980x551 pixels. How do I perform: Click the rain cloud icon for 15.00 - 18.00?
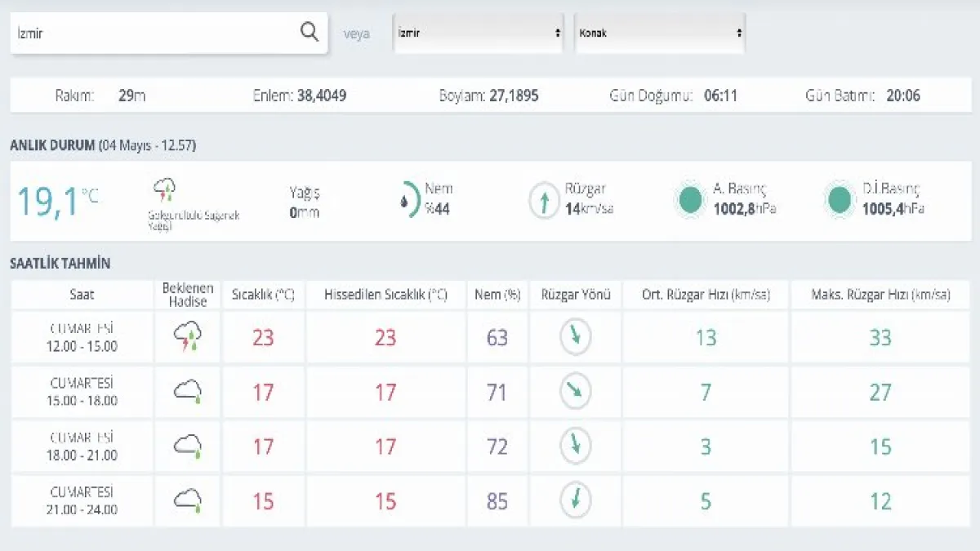pos(188,392)
